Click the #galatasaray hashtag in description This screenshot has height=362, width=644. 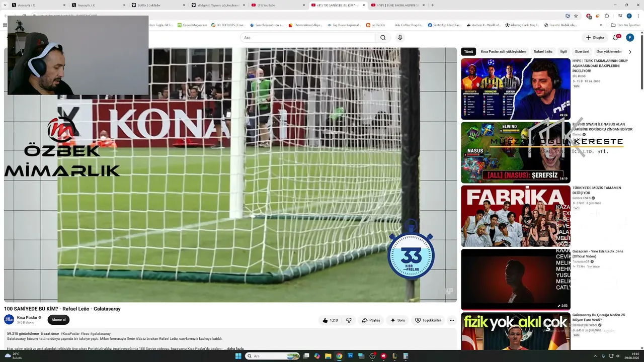pyautogui.click(x=101, y=333)
